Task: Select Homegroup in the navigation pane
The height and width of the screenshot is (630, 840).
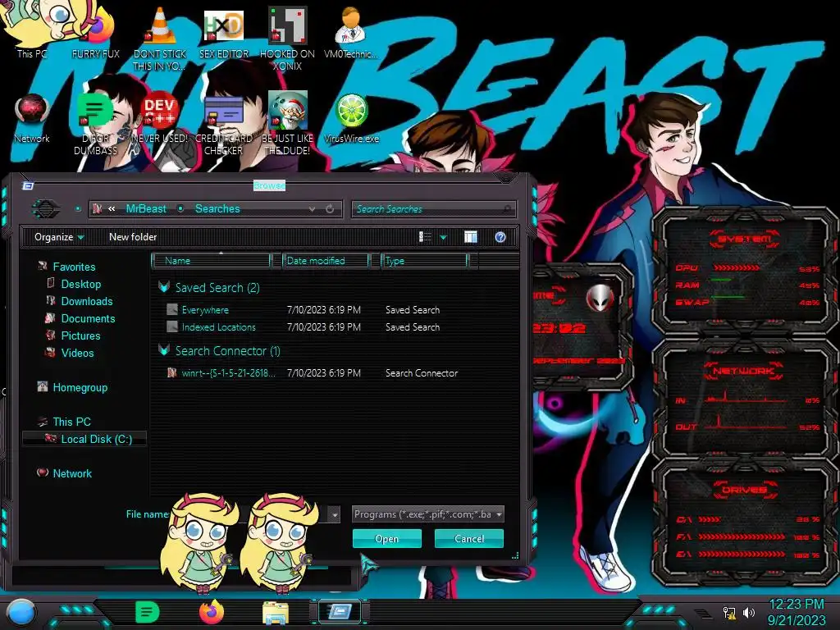Action: 80,387
